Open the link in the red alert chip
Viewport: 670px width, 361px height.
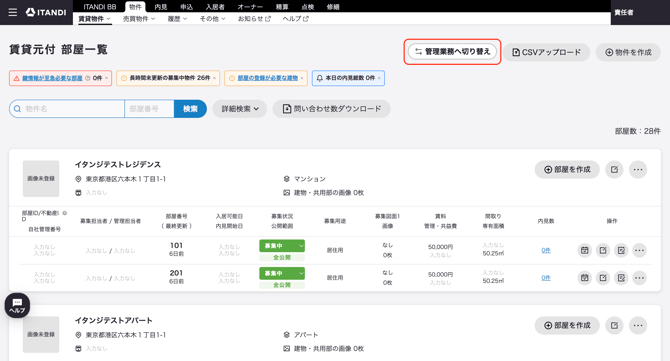[52, 78]
